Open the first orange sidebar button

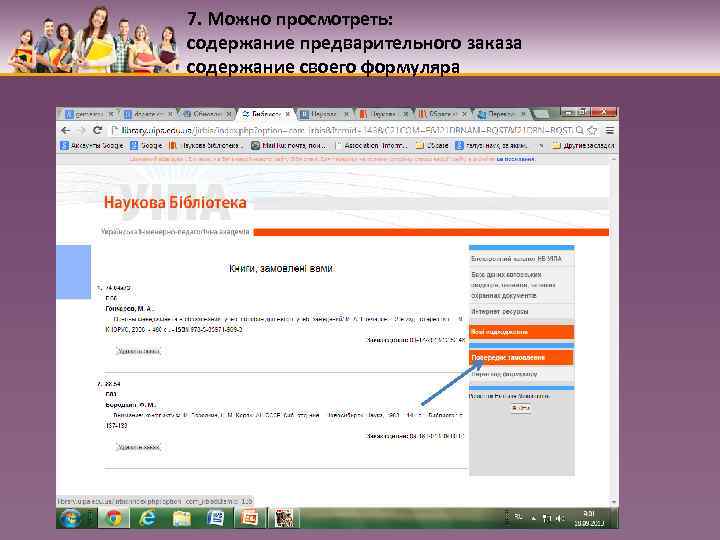[x=521, y=332]
